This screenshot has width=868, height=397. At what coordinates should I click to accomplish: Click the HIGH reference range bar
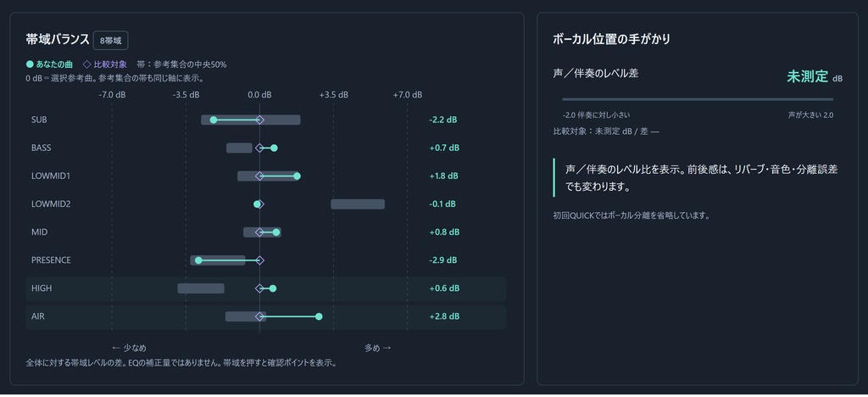click(x=201, y=288)
